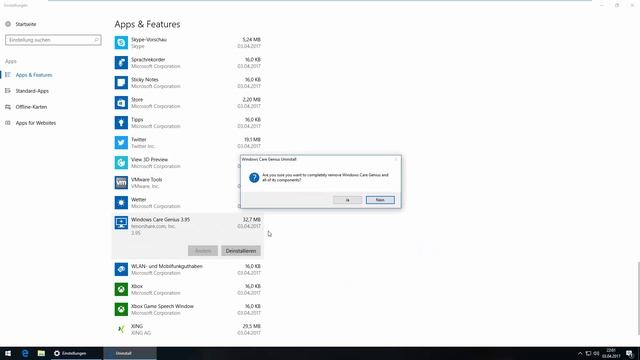Image resolution: width=640 pixels, height=360 pixels.
Task: Select the VMware Tools icon
Action: coord(121,182)
